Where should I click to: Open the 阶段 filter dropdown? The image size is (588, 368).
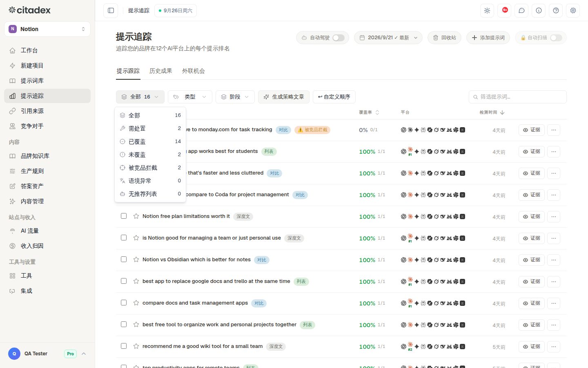(235, 97)
